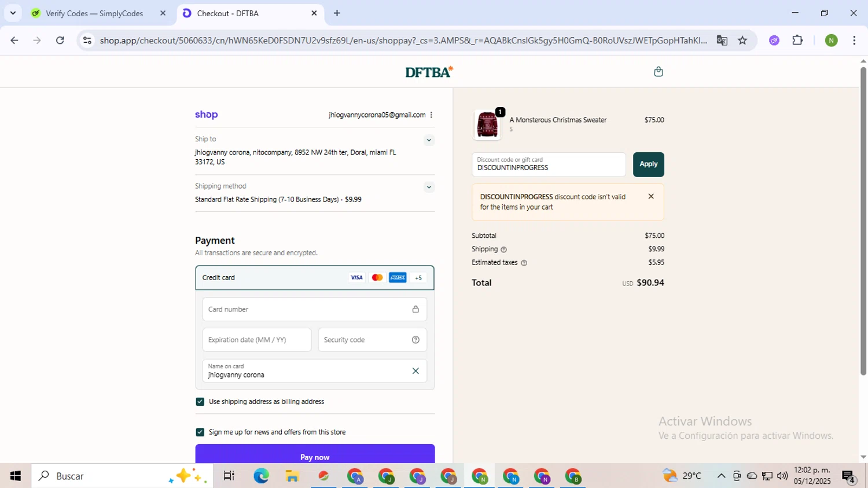868x488 pixels.
Task: Click the $90.94 total amount
Action: pos(650,283)
